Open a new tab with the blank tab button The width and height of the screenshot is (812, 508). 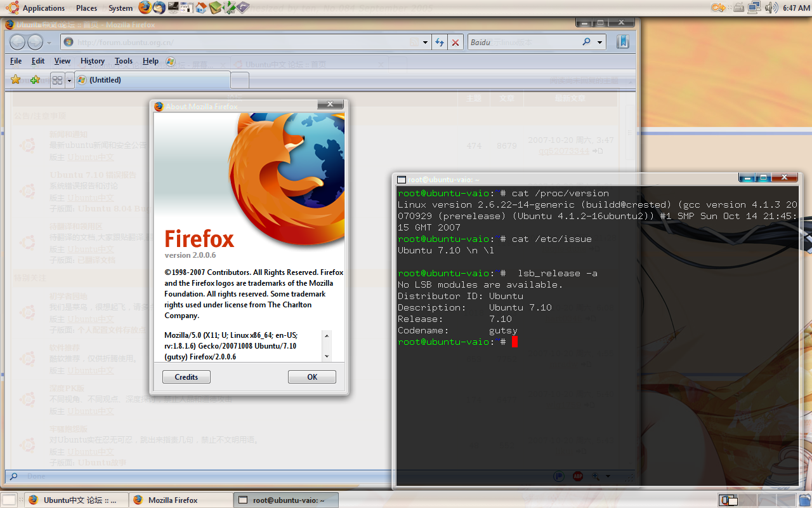point(240,80)
